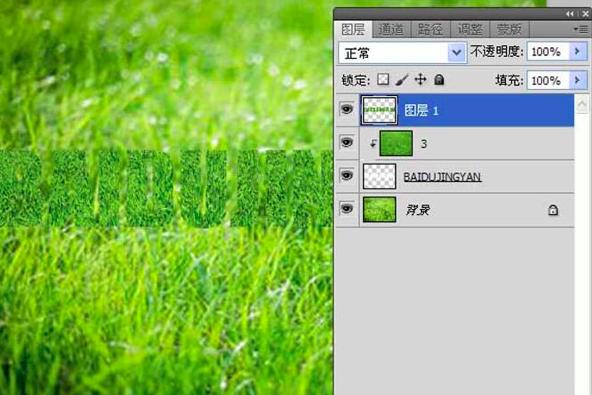The width and height of the screenshot is (592, 395).
Task: Hide layer 3 visibility eye
Action: [347, 142]
